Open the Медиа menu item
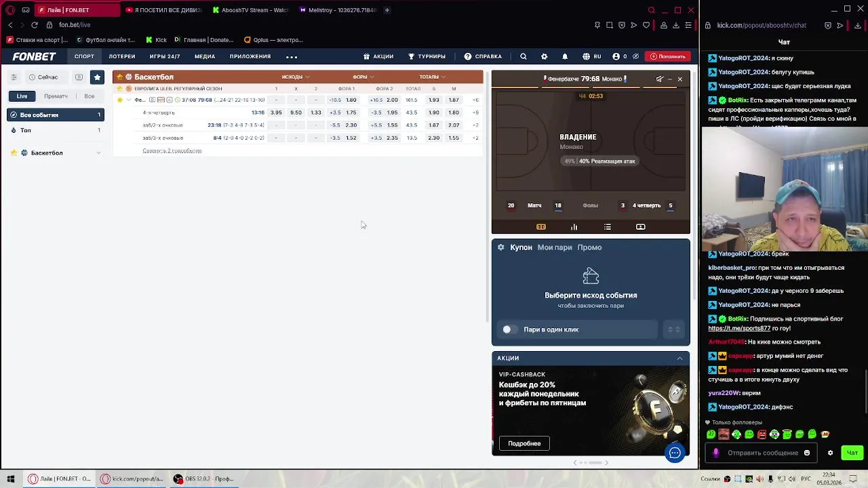This screenshot has height=488, width=868. point(205,56)
